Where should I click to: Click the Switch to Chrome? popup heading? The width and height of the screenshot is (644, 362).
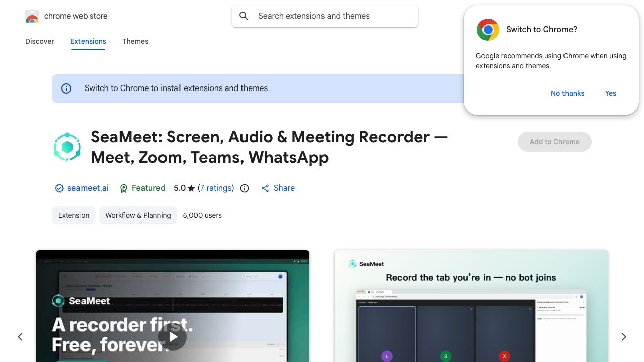coord(541,29)
